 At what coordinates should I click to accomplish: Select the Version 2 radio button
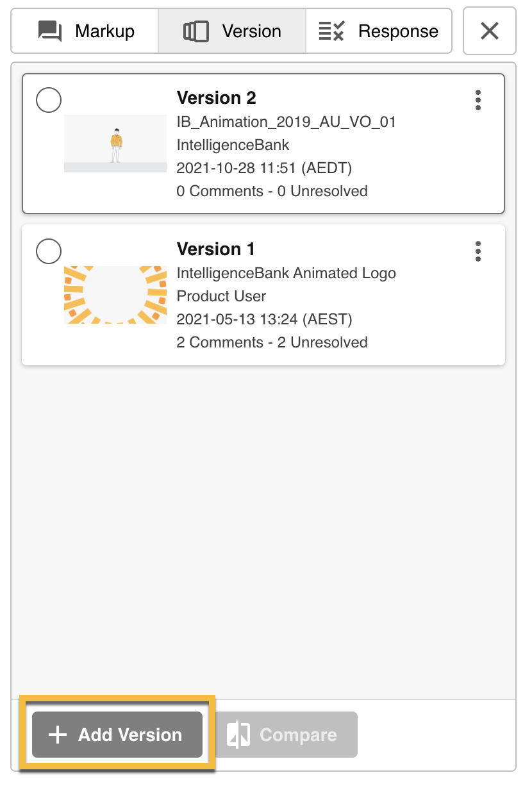click(49, 100)
